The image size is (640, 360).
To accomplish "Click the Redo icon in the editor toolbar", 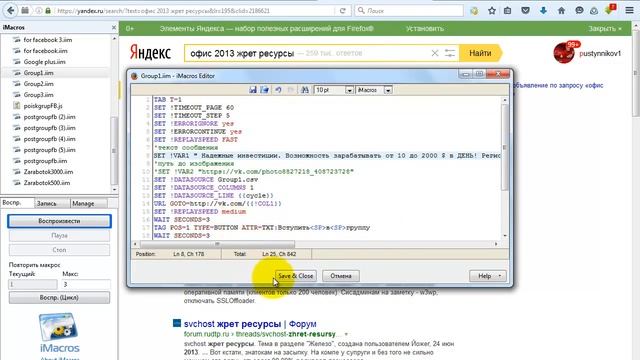I will (291, 90).
